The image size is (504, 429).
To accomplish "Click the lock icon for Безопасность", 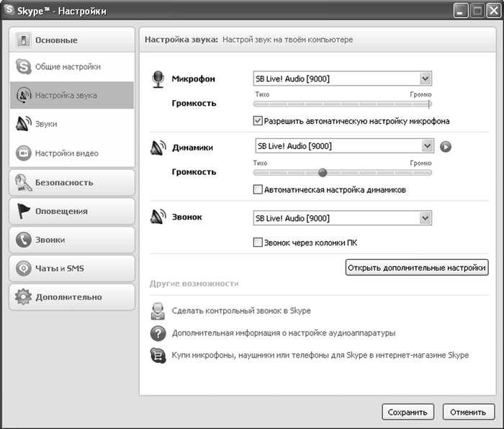I will [x=23, y=183].
